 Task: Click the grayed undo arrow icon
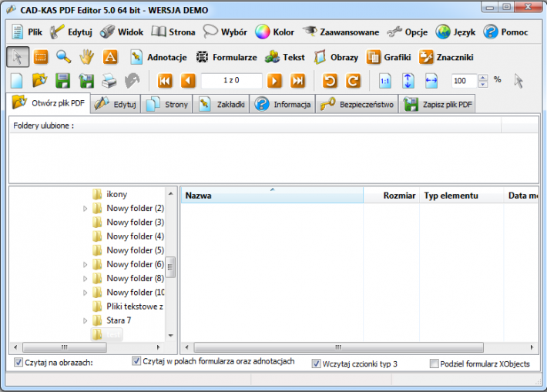coord(133,81)
